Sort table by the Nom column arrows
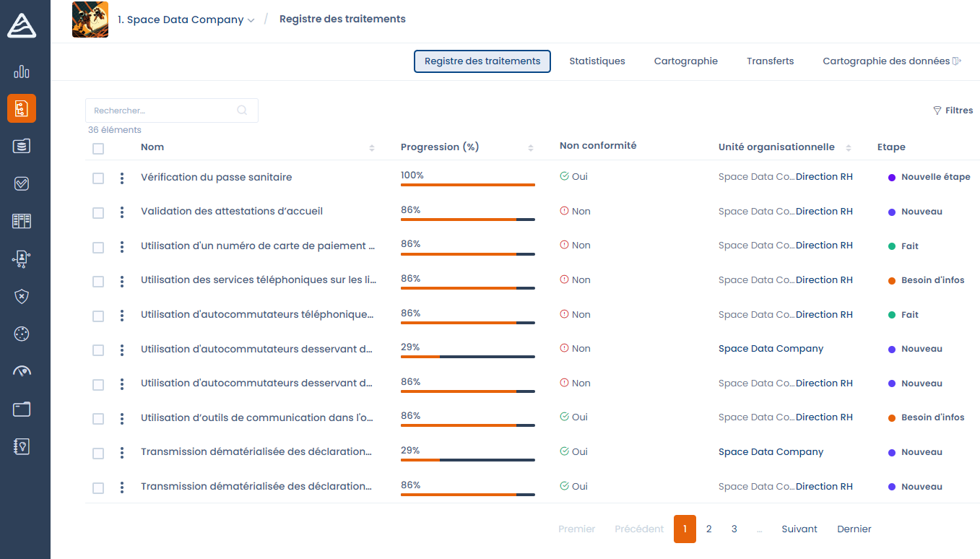Screen dimensions: 980x559 tap(372, 148)
